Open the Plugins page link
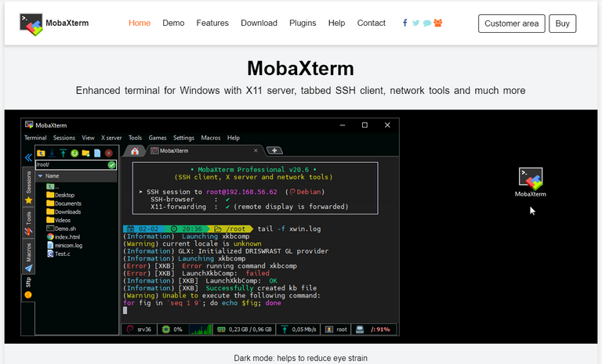The height and width of the screenshot is (364, 602). 303,23
